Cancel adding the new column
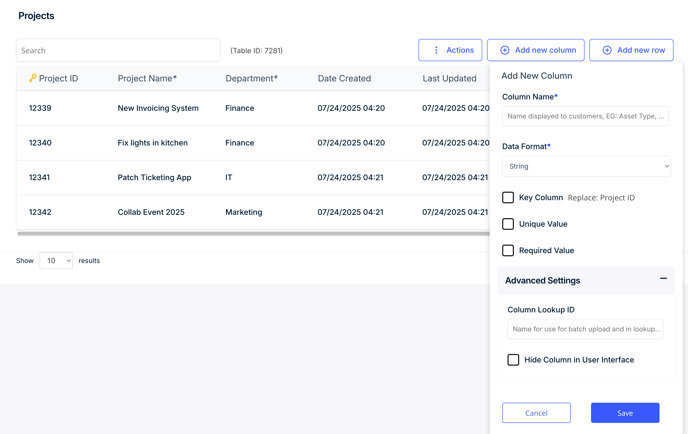 [536, 413]
